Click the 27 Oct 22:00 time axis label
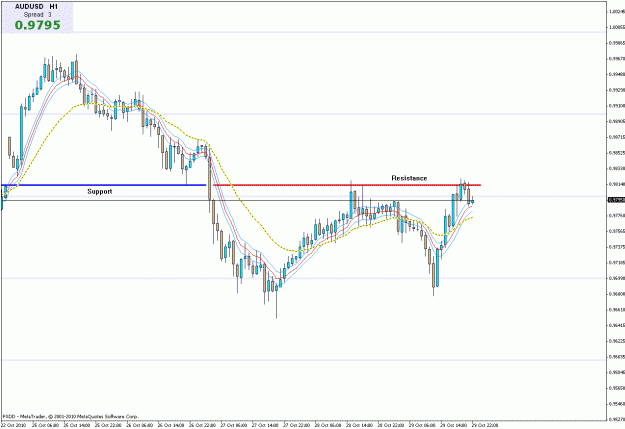The image size is (625, 429). [x=297, y=425]
